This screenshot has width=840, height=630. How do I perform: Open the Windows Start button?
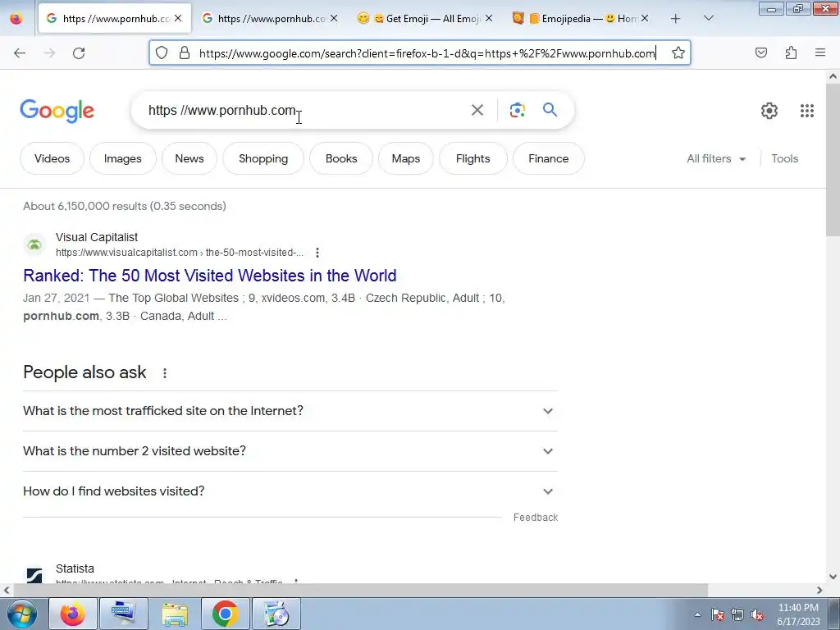coord(21,614)
